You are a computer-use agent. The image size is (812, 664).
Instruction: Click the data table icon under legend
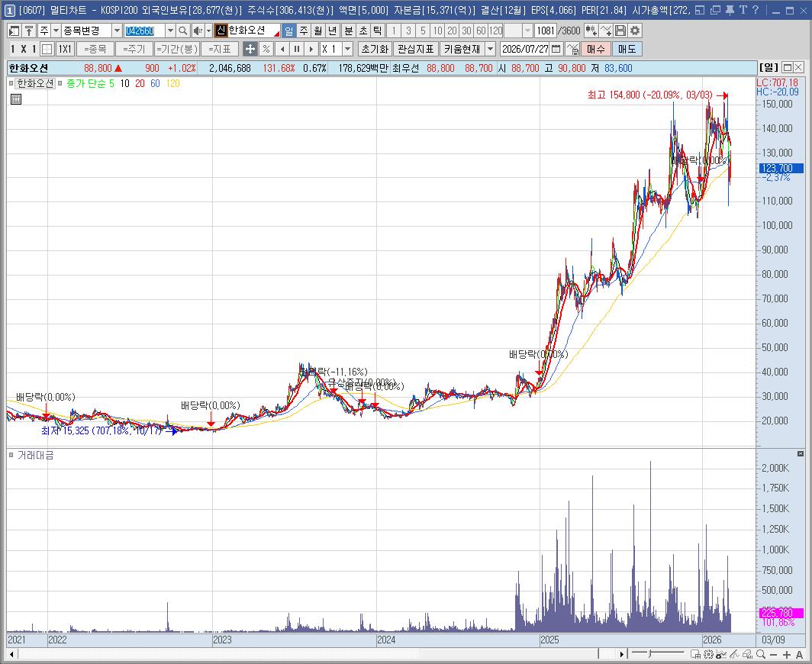point(16,99)
